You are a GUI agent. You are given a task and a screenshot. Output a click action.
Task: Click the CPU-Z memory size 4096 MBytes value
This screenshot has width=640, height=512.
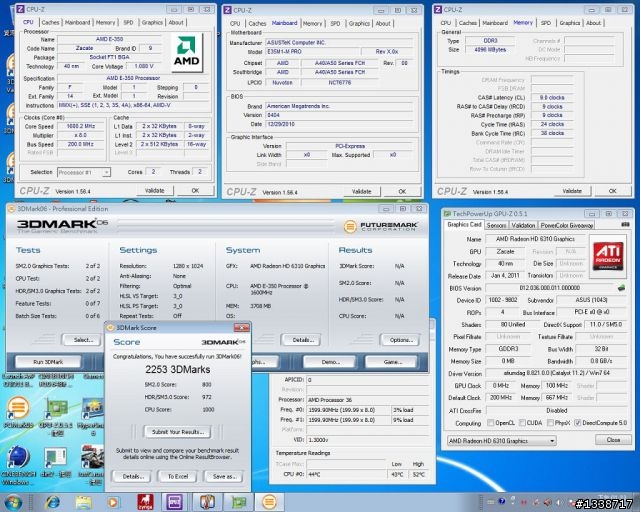[490, 49]
